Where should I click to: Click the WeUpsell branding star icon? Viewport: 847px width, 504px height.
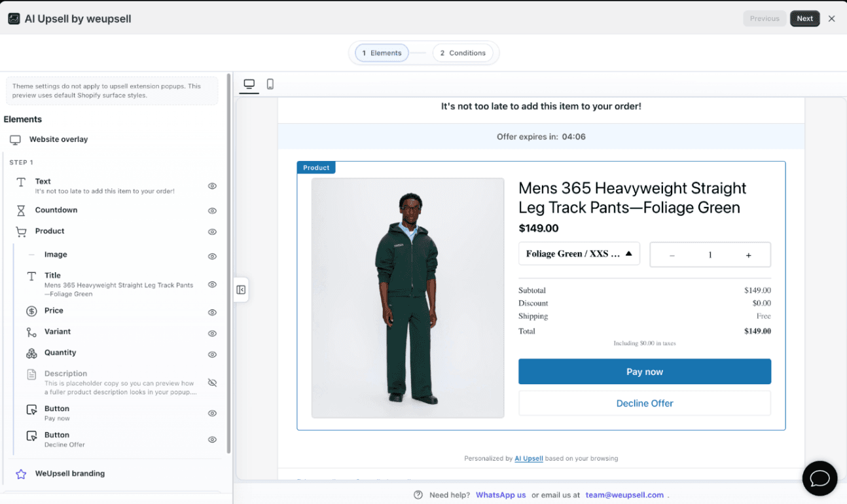click(x=21, y=474)
